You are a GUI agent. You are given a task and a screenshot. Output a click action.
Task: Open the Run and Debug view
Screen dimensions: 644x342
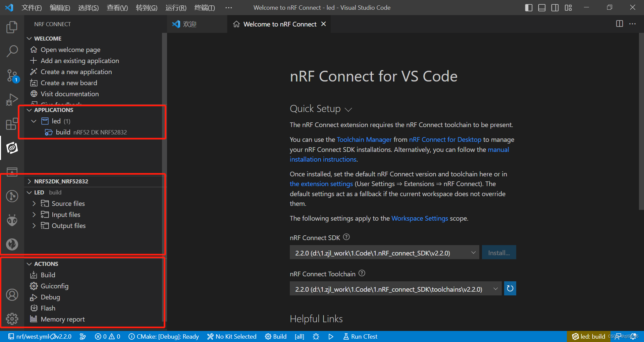pos(12,100)
